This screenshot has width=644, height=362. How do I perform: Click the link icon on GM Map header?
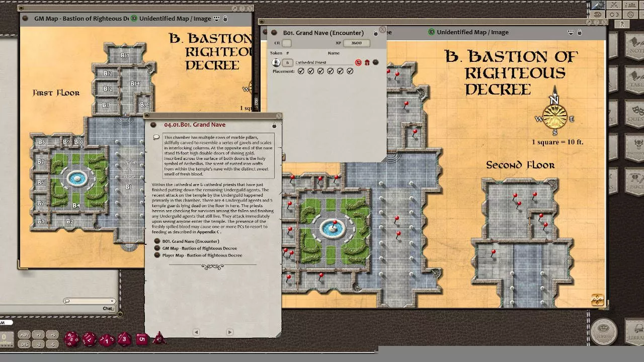click(x=26, y=19)
